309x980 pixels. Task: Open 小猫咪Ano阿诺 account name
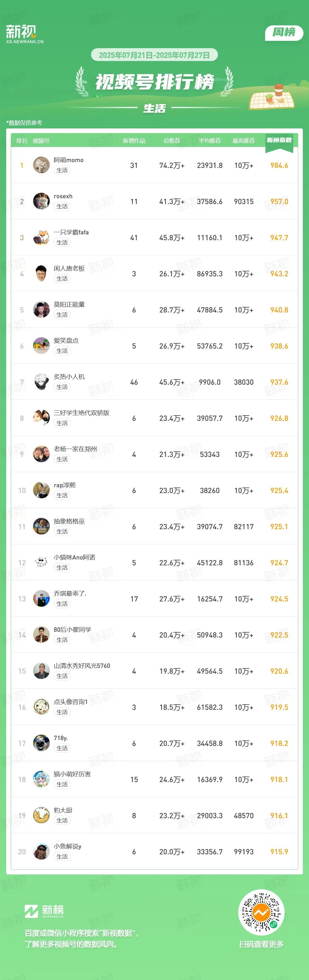pyautogui.click(x=74, y=557)
